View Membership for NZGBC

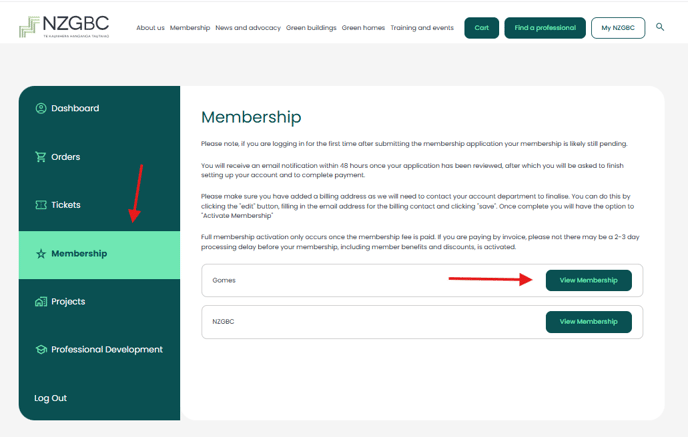pyautogui.click(x=588, y=322)
